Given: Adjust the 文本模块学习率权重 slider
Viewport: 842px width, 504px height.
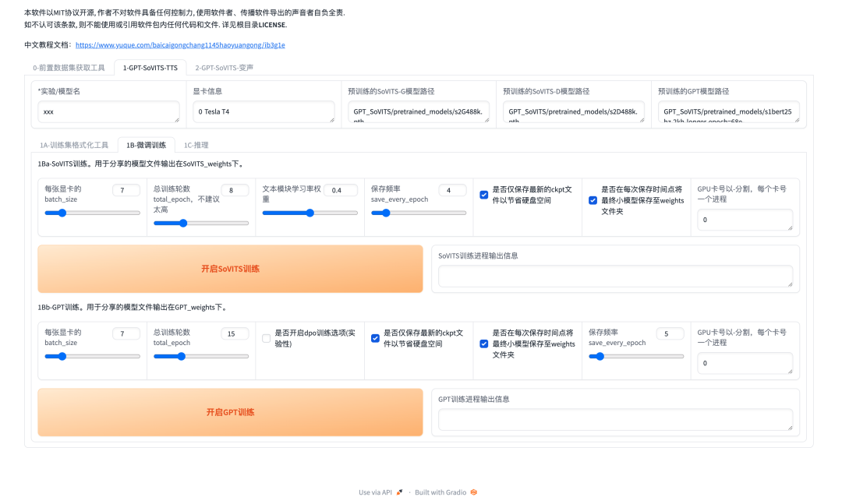Looking at the screenshot, I should coord(310,213).
